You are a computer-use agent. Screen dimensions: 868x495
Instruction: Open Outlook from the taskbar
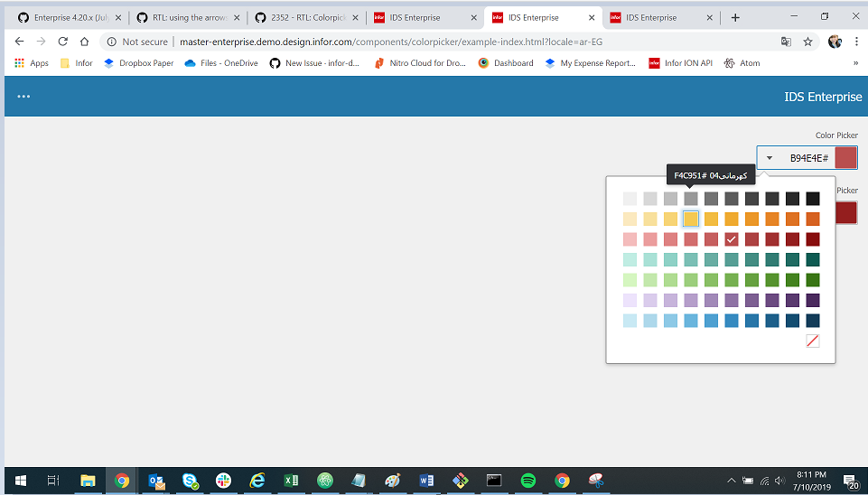coord(156,481)
